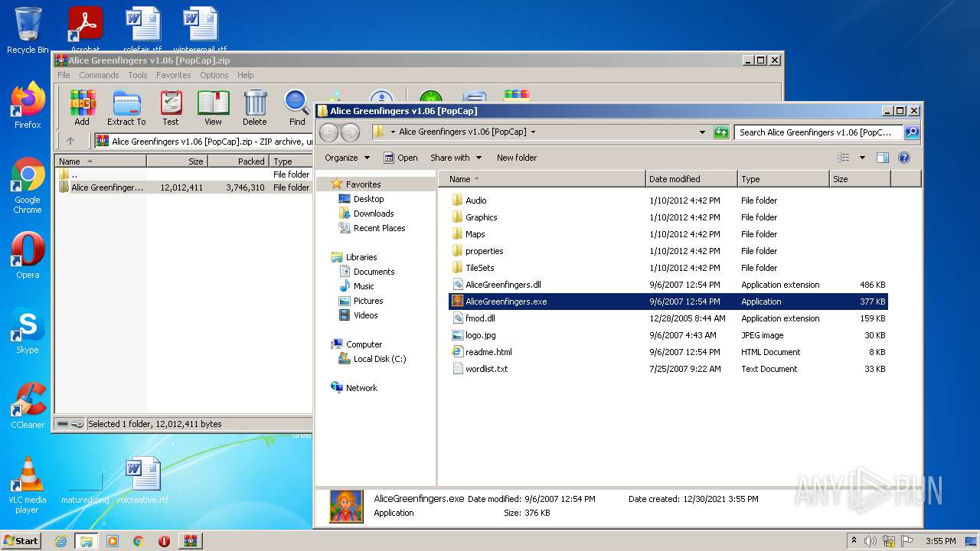The image size is (980, 551).
Task: Click the WinRAR taskbar button
Action: tap(190, 541)
